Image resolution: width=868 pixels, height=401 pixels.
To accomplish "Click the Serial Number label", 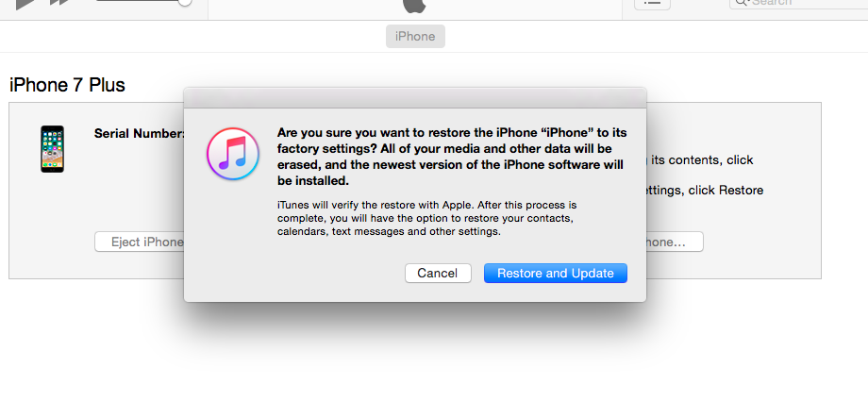I will [x=139, y=133].
